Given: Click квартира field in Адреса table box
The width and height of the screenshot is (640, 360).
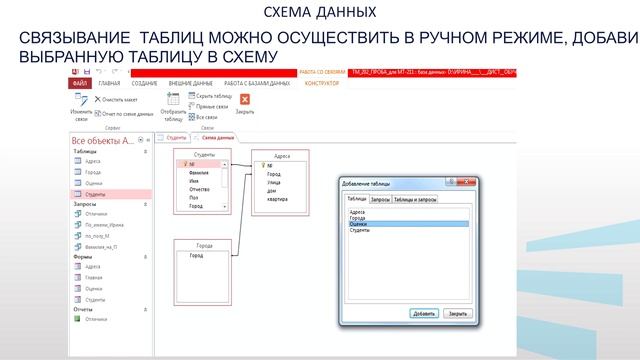Looking at the screenshot, I should click(x=277, y=199).
